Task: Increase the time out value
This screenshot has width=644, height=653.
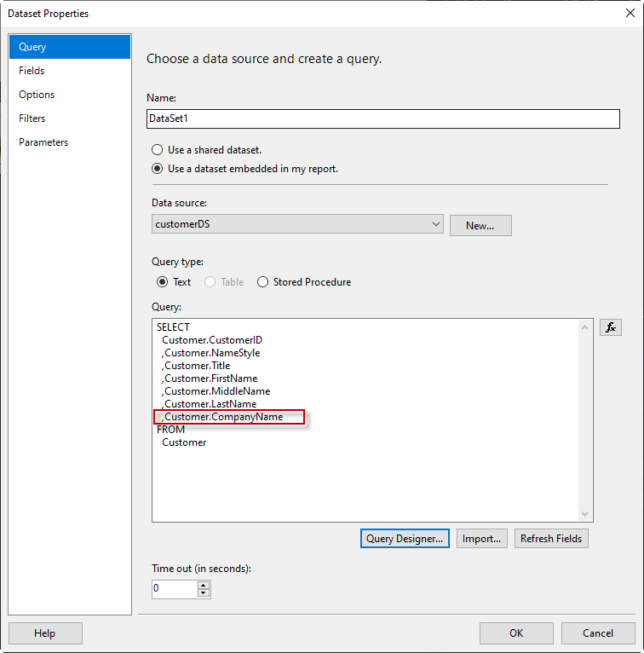Action: pyautogui.click(x=204, y=585)
